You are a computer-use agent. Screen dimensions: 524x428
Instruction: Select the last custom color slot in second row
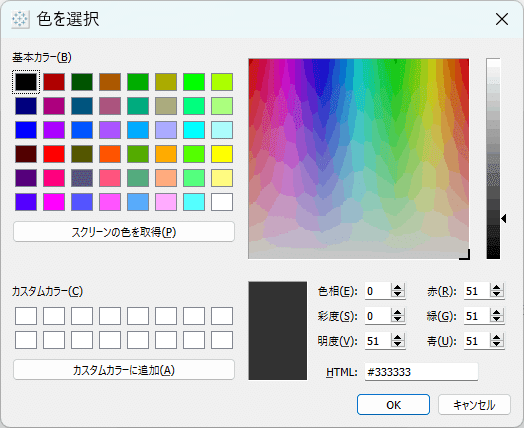[222, 340]
